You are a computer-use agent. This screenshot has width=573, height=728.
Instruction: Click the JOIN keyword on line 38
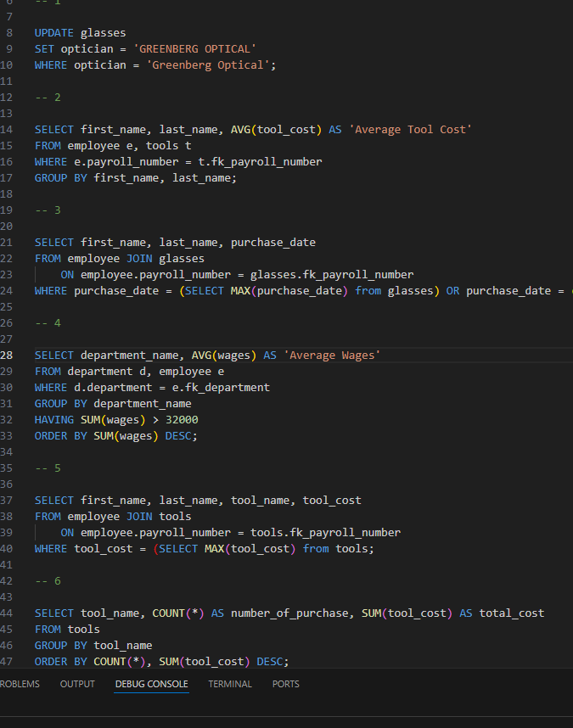(139, 516)
